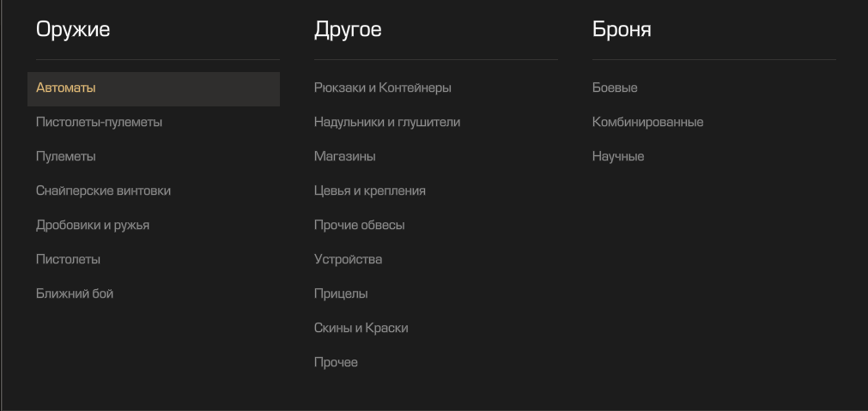Viewport: 868px width, 411px height.
Task: Go to Надульники и глушители
Action: click(387, 123)
